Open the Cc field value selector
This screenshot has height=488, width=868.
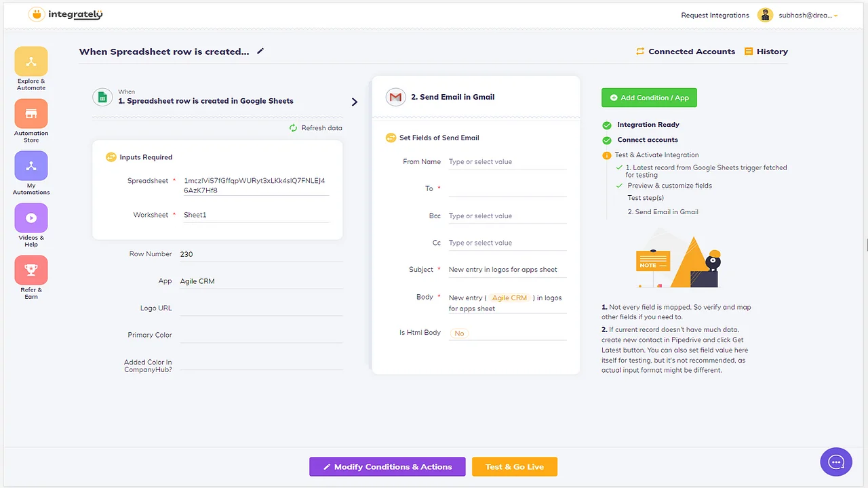507,243
